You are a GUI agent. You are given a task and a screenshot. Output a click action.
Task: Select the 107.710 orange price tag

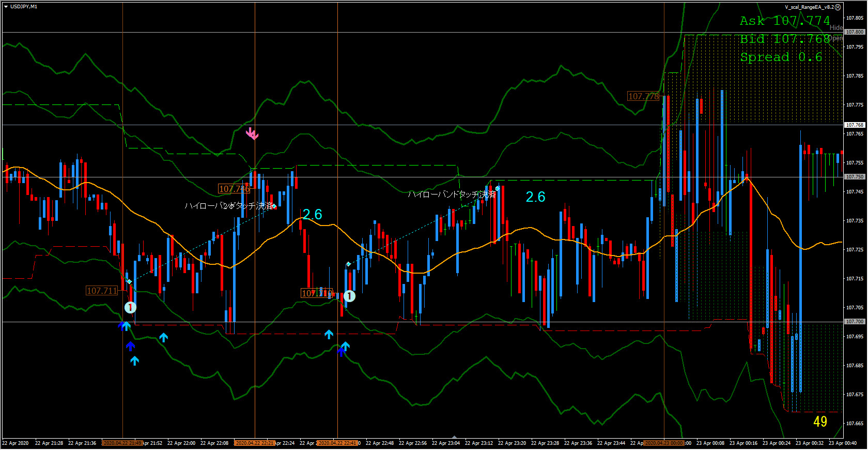coord(317,293)
